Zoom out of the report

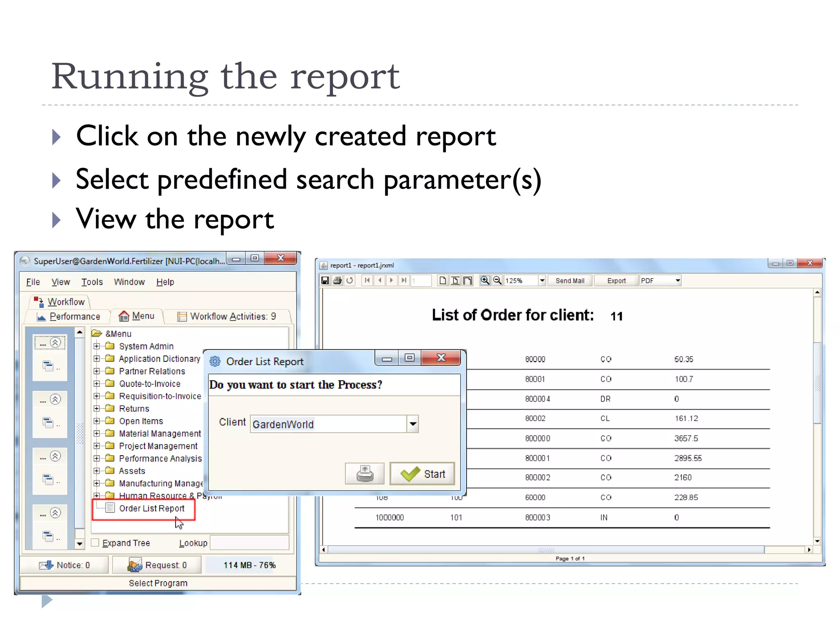coord(497,281)
